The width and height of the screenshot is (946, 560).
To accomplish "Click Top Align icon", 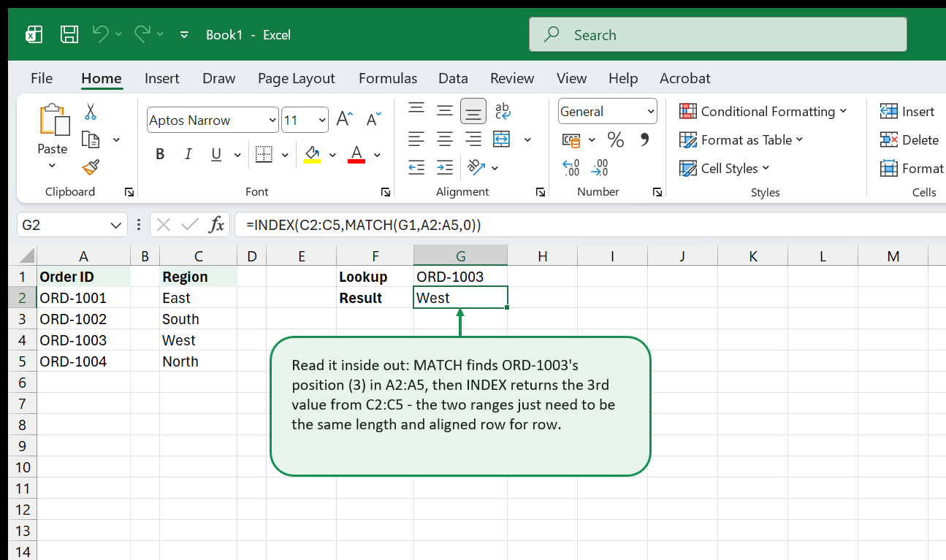I will coord(416,110).
